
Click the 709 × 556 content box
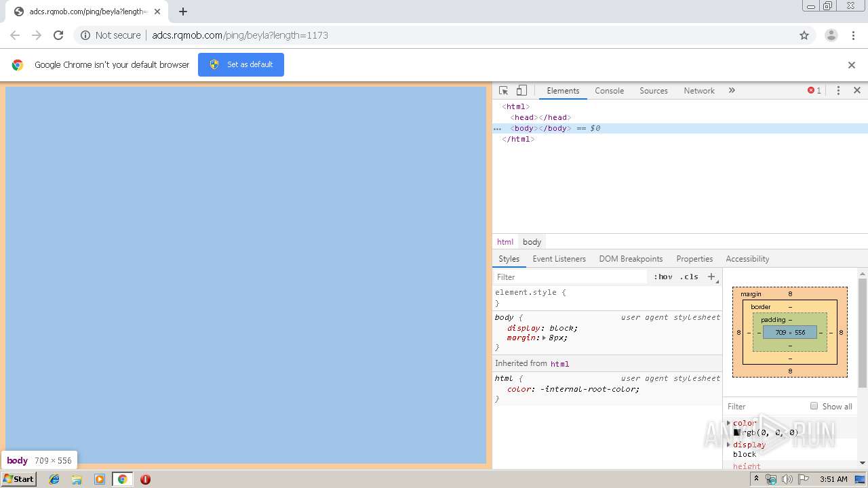coord(790,333)
